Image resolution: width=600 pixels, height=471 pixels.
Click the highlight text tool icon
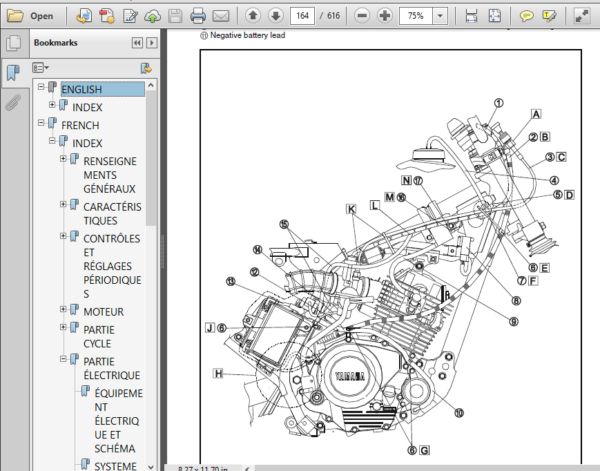point(549,16)
